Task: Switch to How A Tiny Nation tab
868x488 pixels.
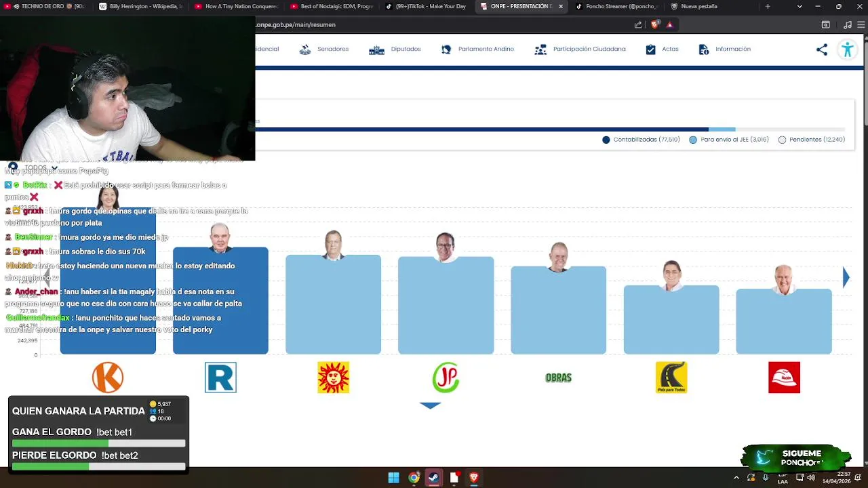Action: coord(236,6)
